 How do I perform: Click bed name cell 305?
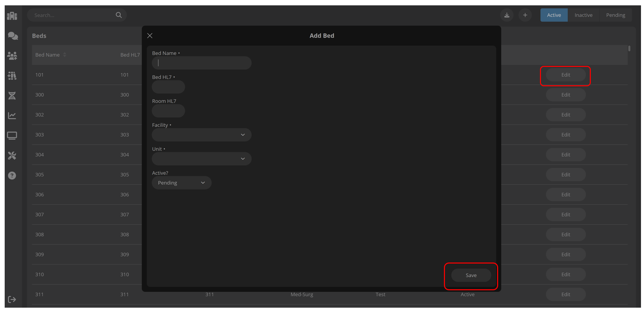pos(39,175)
